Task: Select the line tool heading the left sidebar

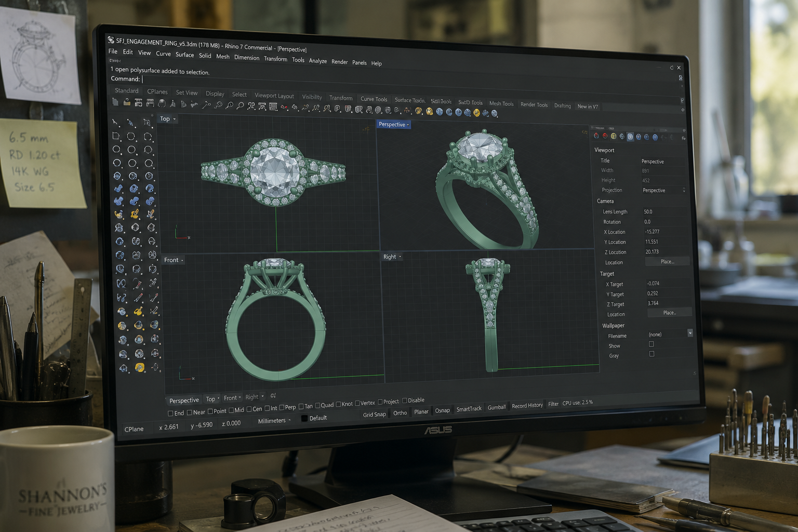Action: (x=115, y=123)
